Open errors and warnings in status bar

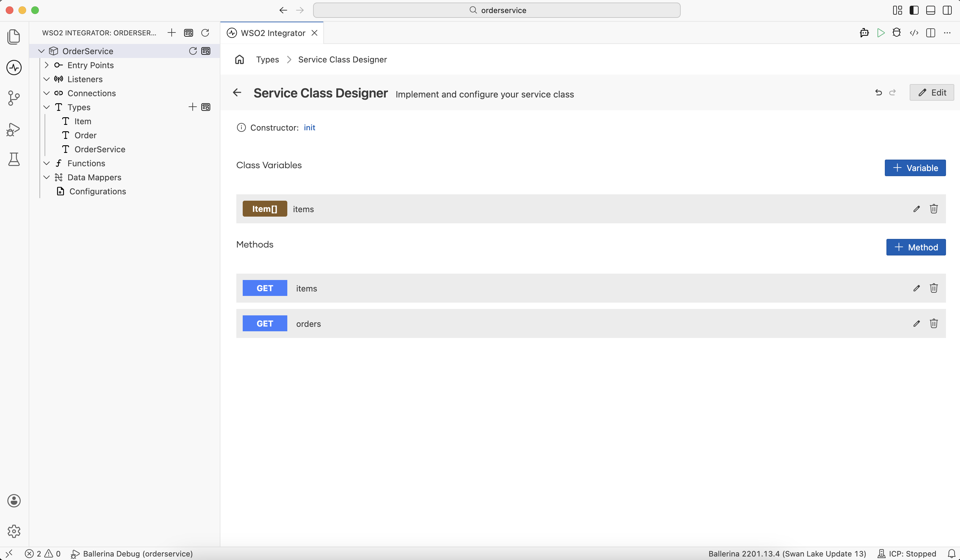(x=43, y=554)
